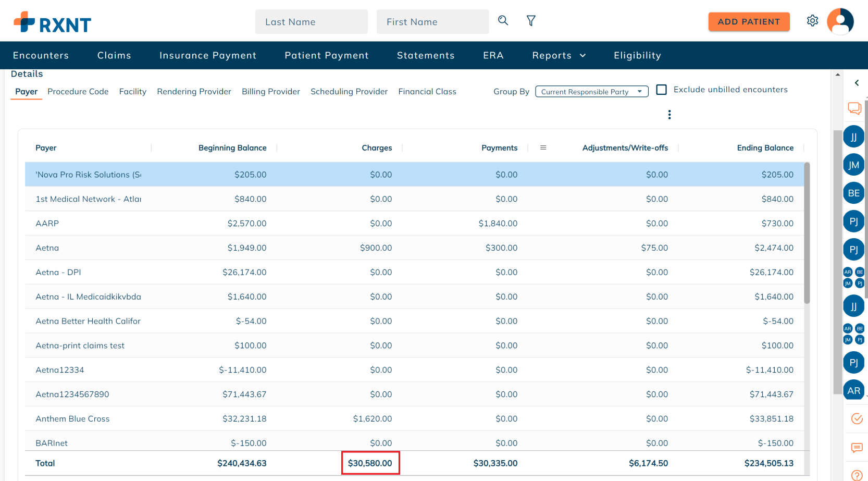Expand the Reports menu
The width and height of the screenshot is (868, 481).
pos(559,55)
